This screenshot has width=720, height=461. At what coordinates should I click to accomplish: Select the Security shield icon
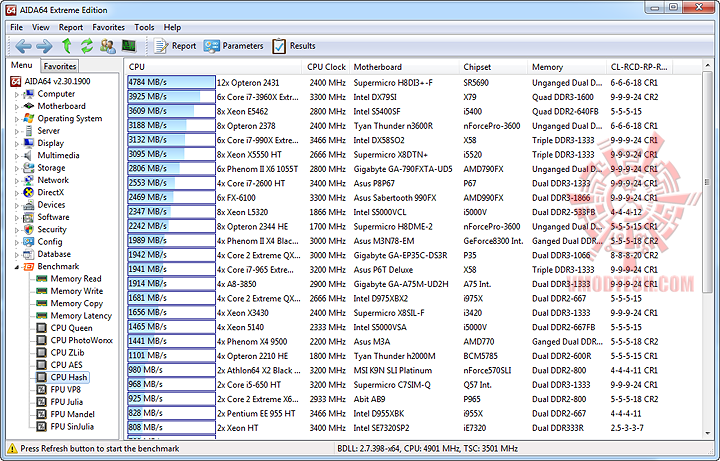tap(28, 230)
